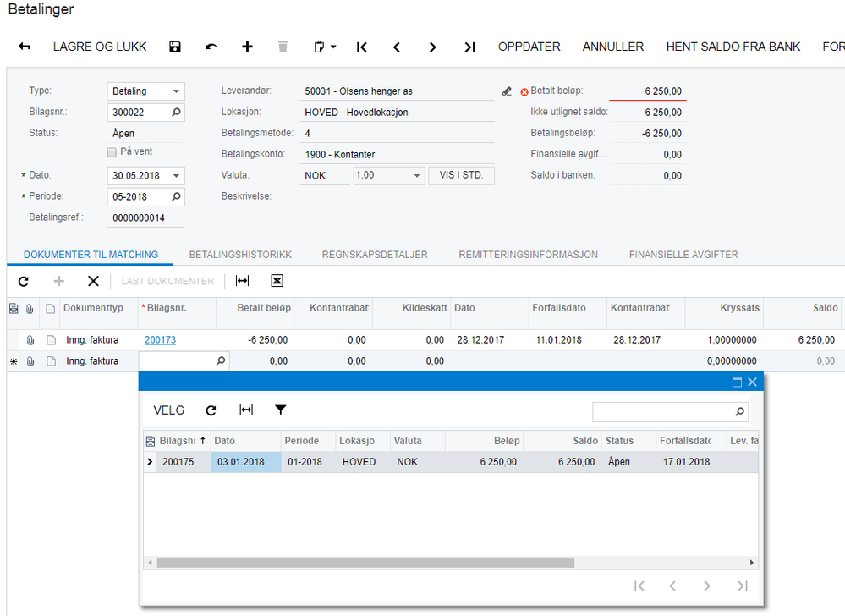Click the clipboard copy-paste icon
Screen dimensions: 845x616
coord(319,47)
